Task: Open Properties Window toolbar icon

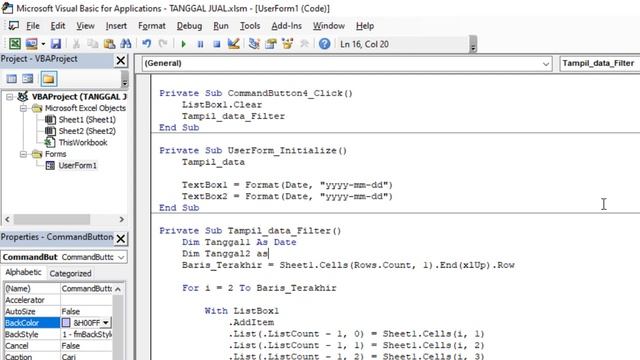Action: point(271,44)
